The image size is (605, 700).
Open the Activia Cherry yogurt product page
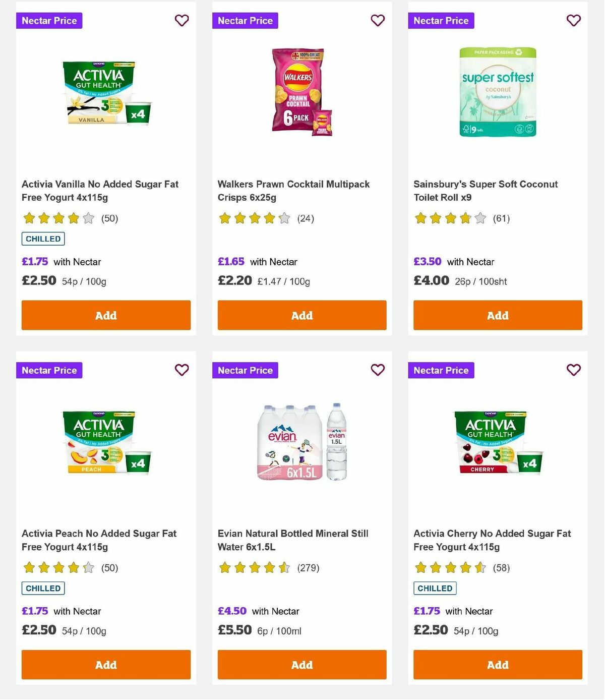(492, 540)
